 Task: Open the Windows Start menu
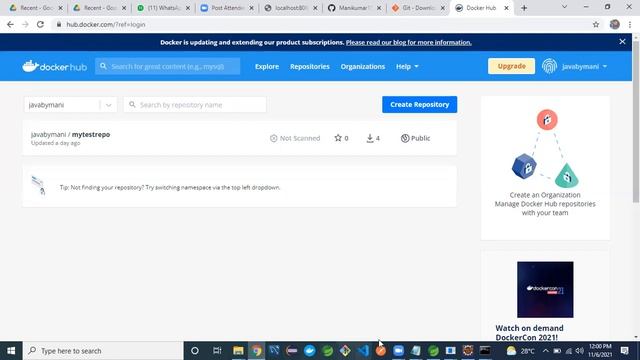coord(11,351)
